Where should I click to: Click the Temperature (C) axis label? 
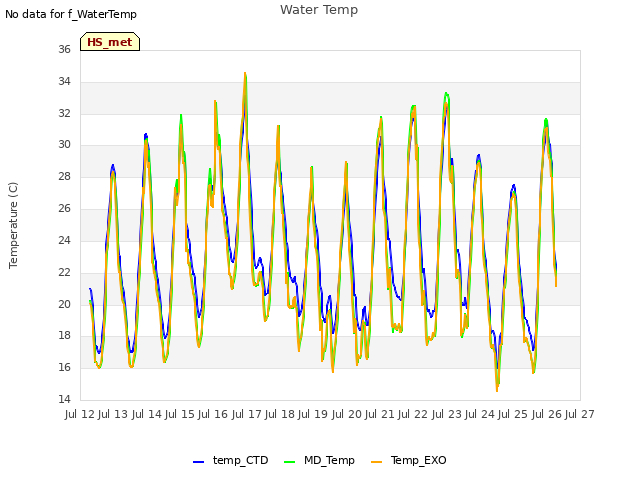tap(13, 225)
